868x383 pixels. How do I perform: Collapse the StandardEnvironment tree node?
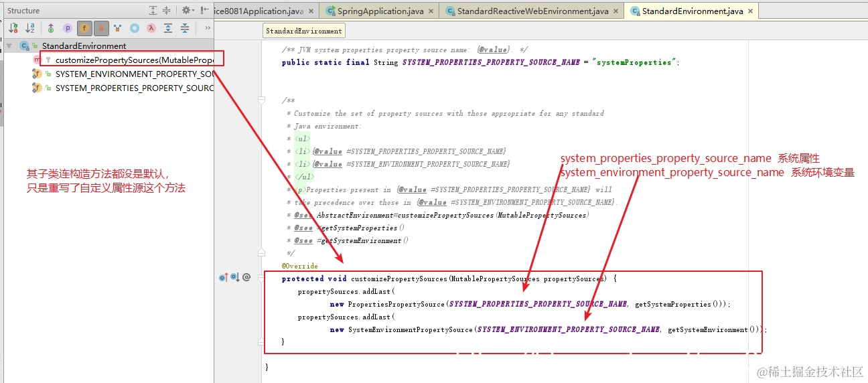(9, 46)
